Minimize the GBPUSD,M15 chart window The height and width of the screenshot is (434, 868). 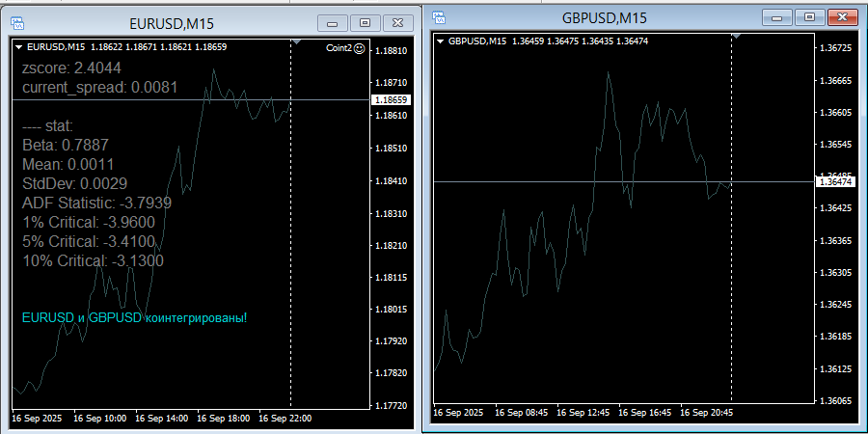pyautogui.click(x=777, y=17)
